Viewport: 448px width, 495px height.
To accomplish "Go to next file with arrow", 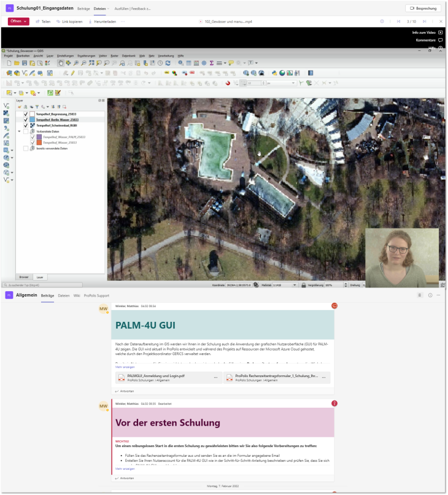I will tap(424, 21).
